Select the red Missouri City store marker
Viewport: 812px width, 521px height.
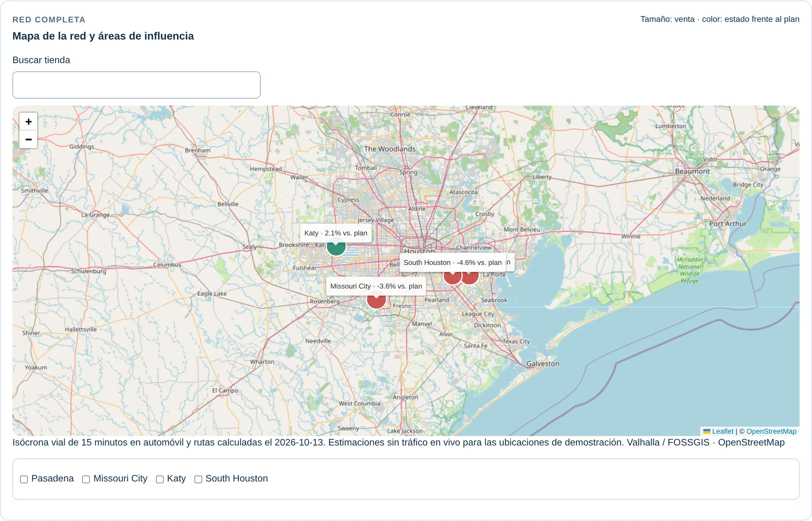click(376, 300)
